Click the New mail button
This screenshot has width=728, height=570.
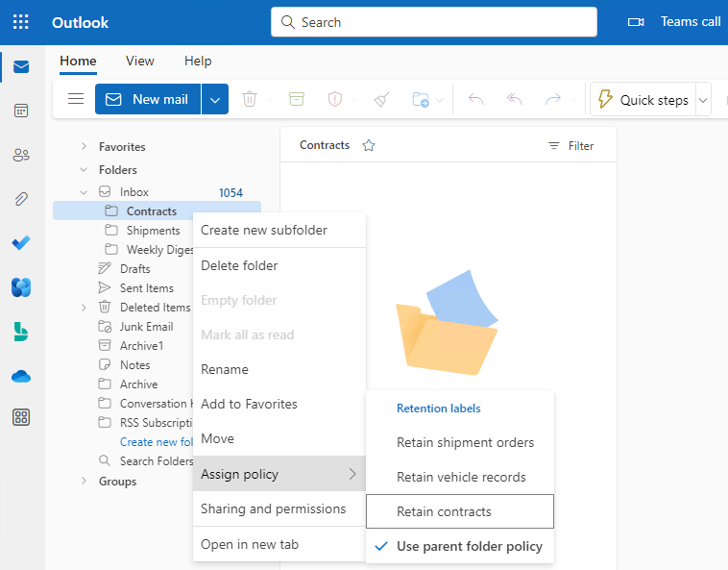[148, 99]
